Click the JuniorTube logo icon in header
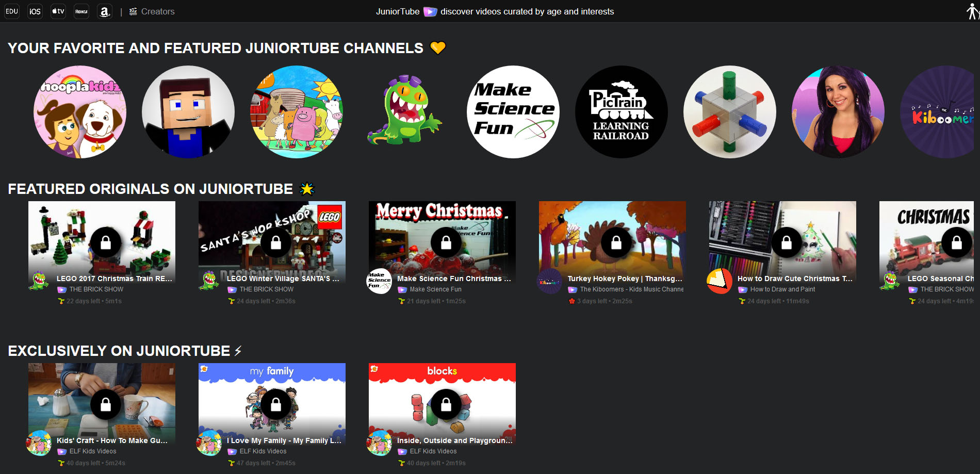The width and height of the screenshot is (980, 474). [430, 11]
